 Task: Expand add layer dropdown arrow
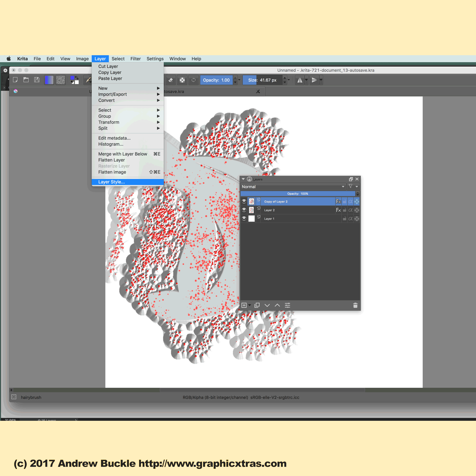[250, 305]
